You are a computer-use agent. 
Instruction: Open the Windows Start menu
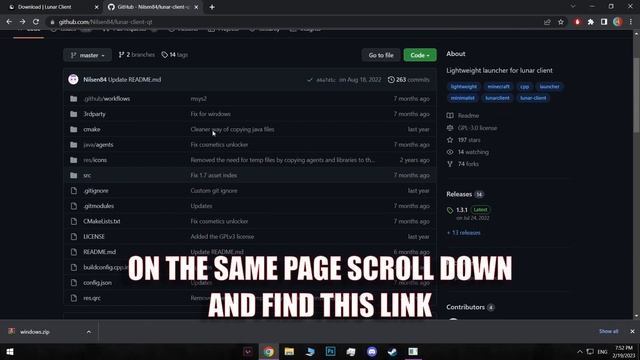pyautogui.click(x=10, y=351)
